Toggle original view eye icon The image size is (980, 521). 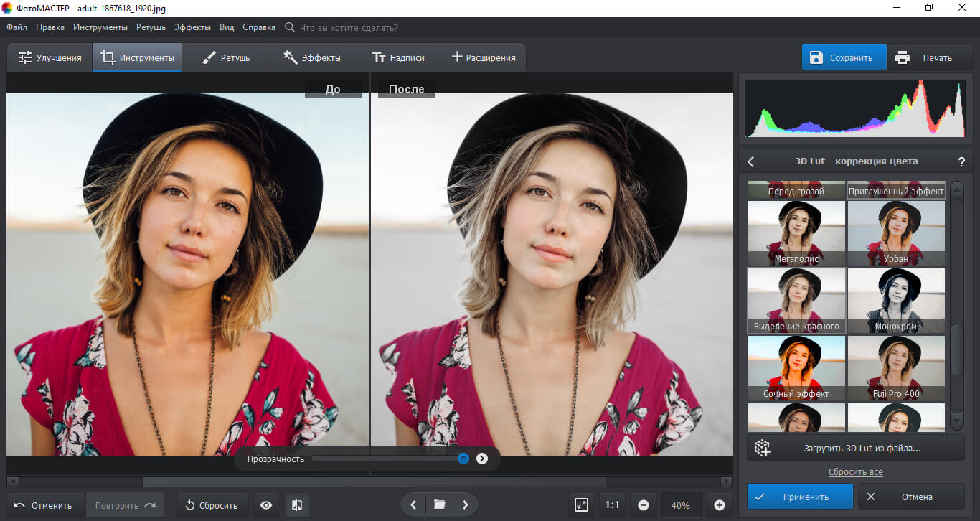(x=266, y=505)
